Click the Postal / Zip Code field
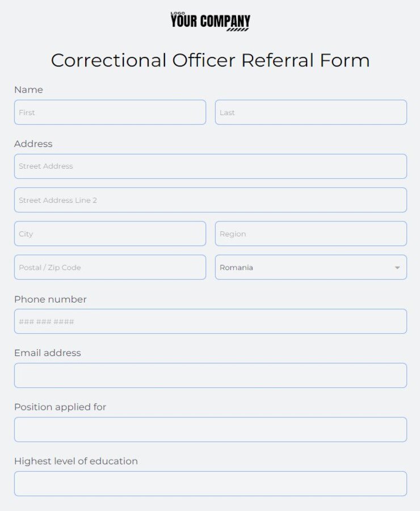Viewport: 420px width, 511px height. (x=110, y=267)
